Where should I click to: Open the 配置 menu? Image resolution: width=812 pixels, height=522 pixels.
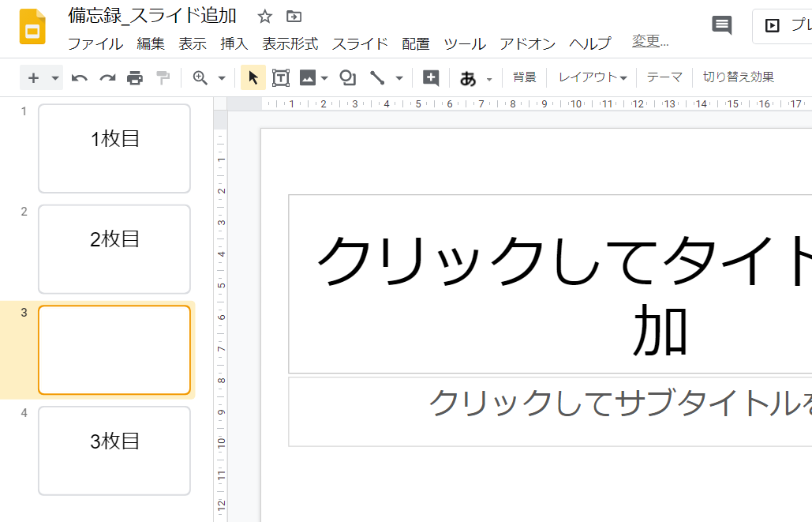click(x=416, y=44)
